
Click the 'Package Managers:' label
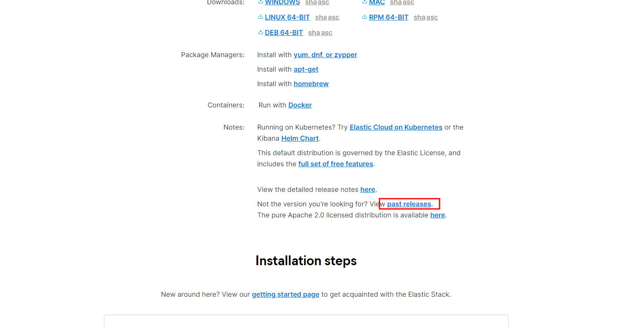click(x=213, y=55)
